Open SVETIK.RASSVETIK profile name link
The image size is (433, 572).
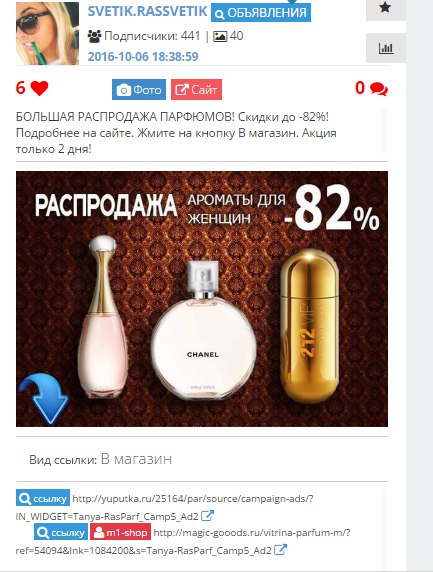click(x=147, y=11)
